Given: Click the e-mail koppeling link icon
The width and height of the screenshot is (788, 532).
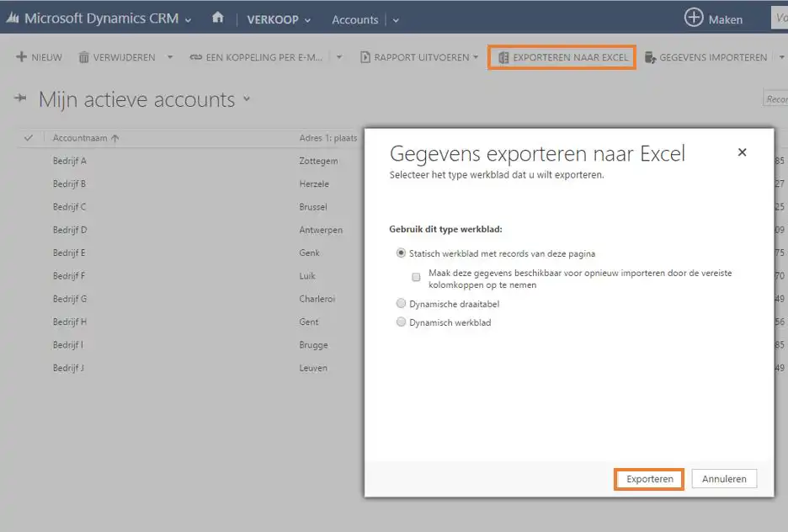Looking at the screenshot, I should (196, 57).
